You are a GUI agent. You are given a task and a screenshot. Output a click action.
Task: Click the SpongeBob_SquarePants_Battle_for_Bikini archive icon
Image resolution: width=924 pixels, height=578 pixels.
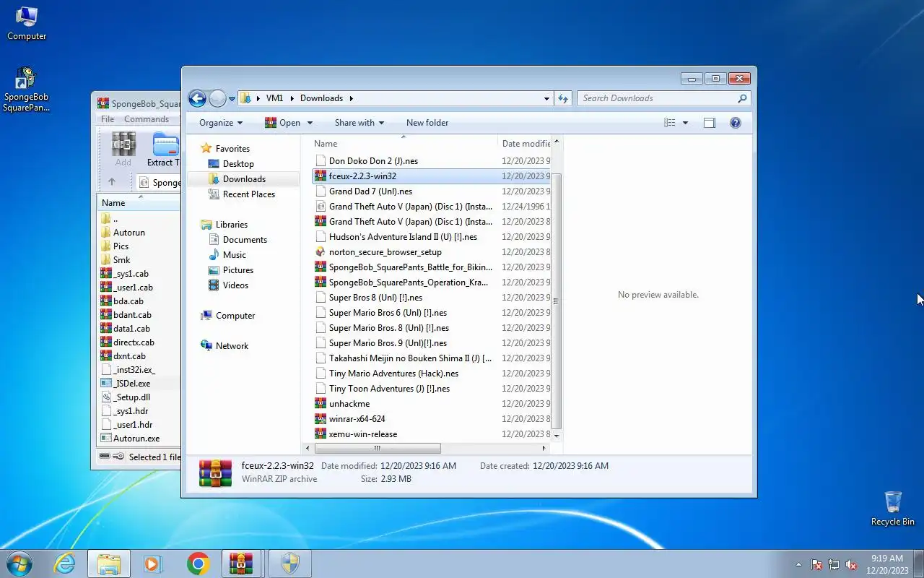tap(321, 267)
